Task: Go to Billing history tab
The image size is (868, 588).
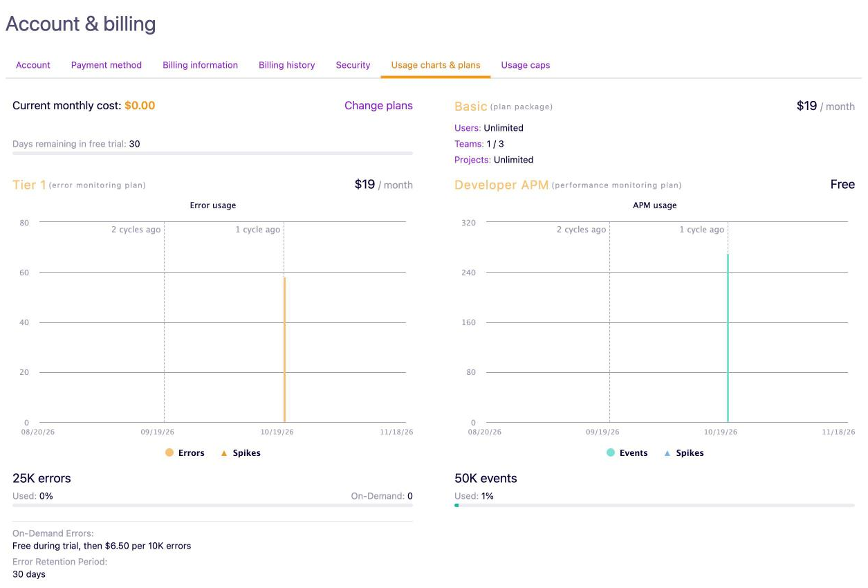Action: (x=287, y=65)
